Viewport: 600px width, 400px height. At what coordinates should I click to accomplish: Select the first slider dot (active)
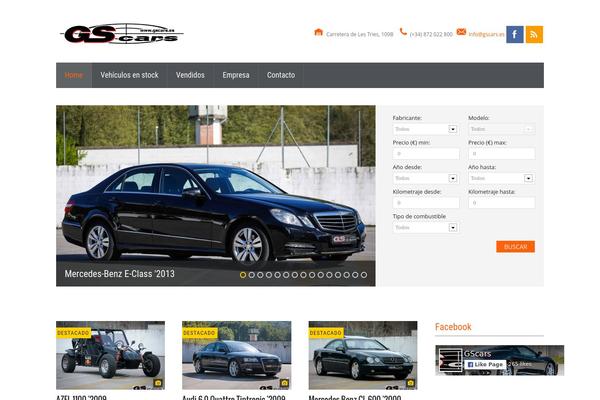pos(243,275)
